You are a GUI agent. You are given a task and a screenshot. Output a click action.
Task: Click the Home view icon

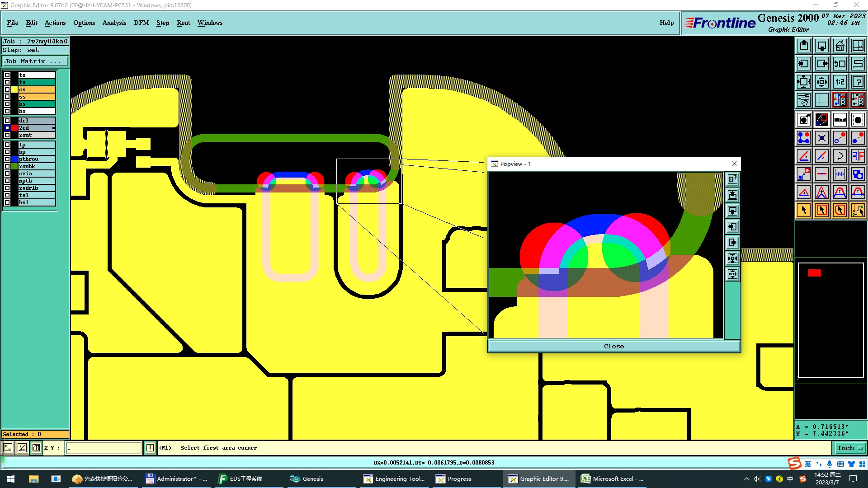coord(840,46)
